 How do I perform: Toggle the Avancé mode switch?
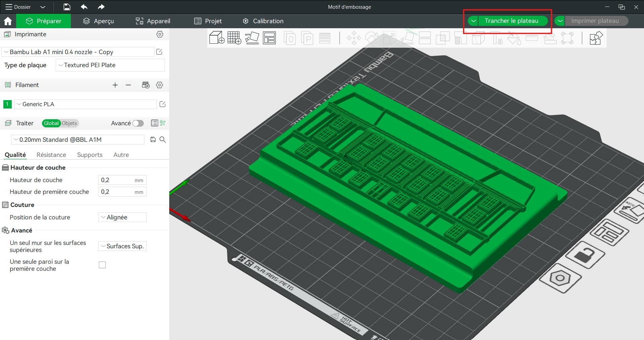138,123
